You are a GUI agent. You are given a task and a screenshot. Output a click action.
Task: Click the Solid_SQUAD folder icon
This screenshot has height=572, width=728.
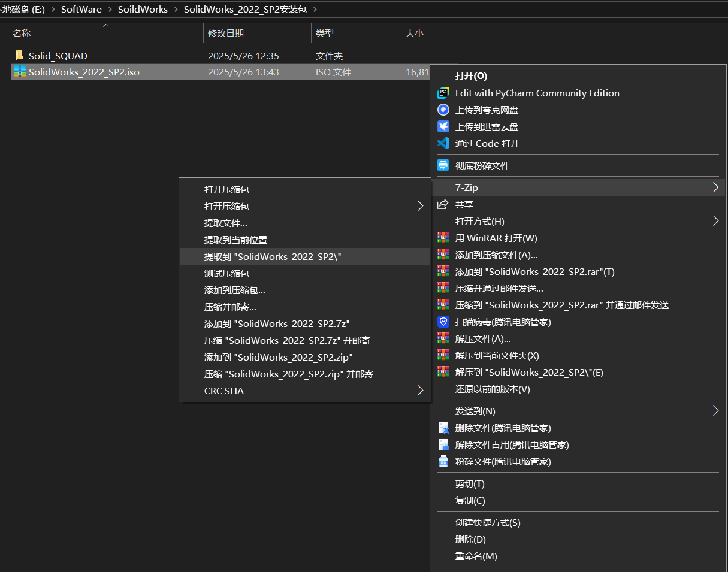tap(19, 56)
